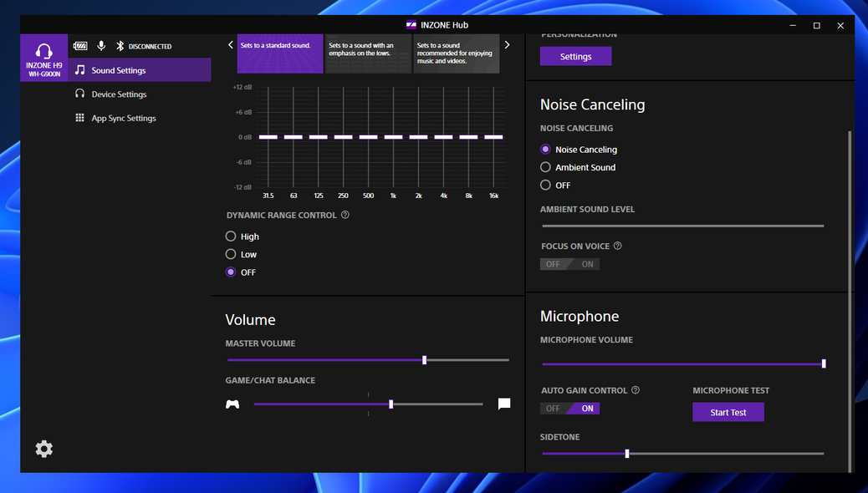The image size is (868, 493).
Task: Set Dynamic Range Control to High
Action: (x=231, y=236)
